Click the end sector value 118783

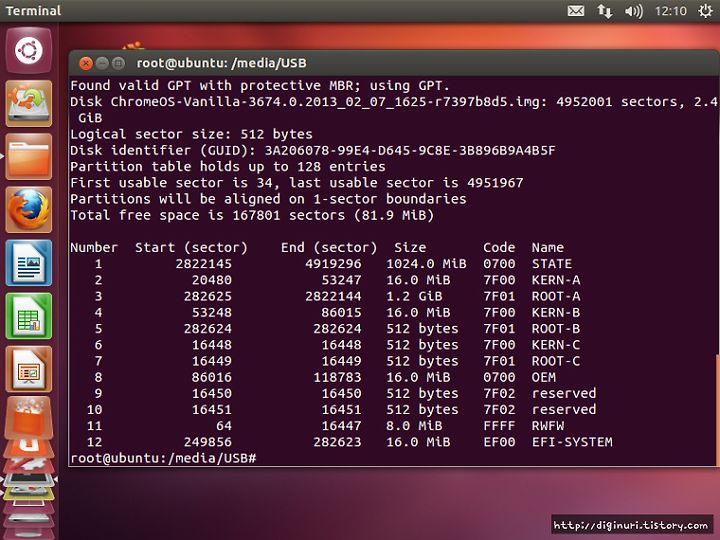pos(337,377)
